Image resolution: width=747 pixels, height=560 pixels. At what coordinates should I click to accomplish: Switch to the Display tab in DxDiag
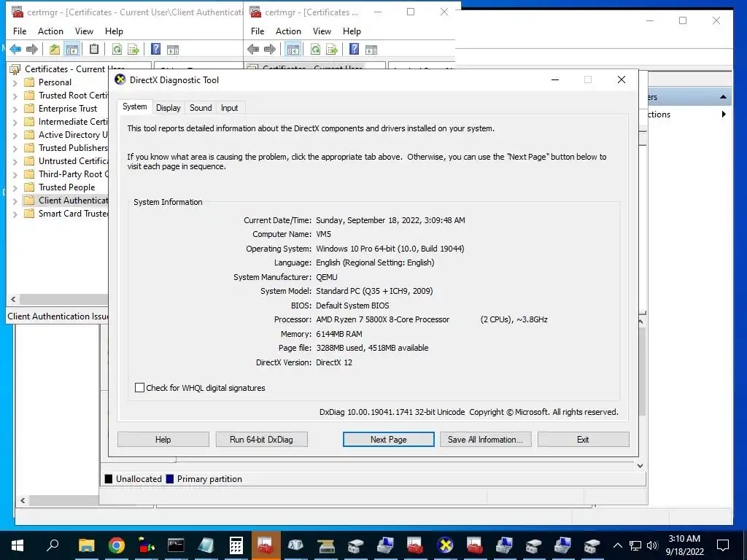169,108
